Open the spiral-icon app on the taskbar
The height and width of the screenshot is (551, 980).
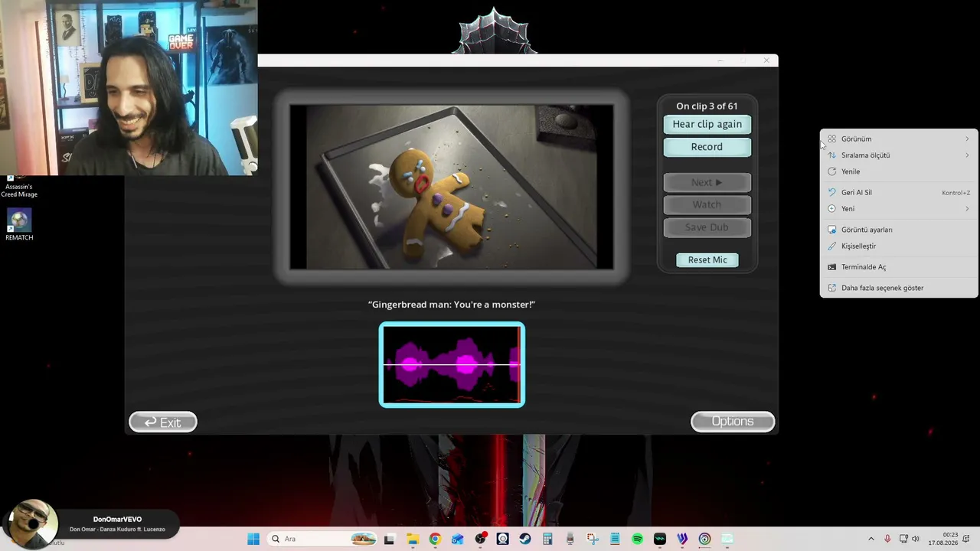pos(704,539)
